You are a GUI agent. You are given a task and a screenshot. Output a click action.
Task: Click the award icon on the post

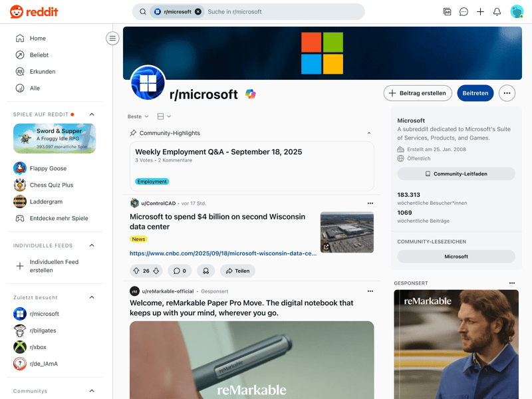pyautogui.click(x=206, y=271)
